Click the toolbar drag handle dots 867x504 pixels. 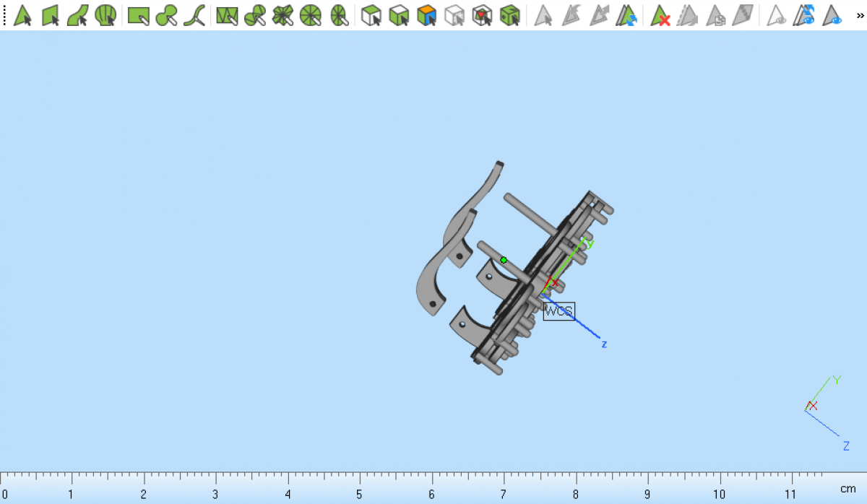click(x=4, y=15)
